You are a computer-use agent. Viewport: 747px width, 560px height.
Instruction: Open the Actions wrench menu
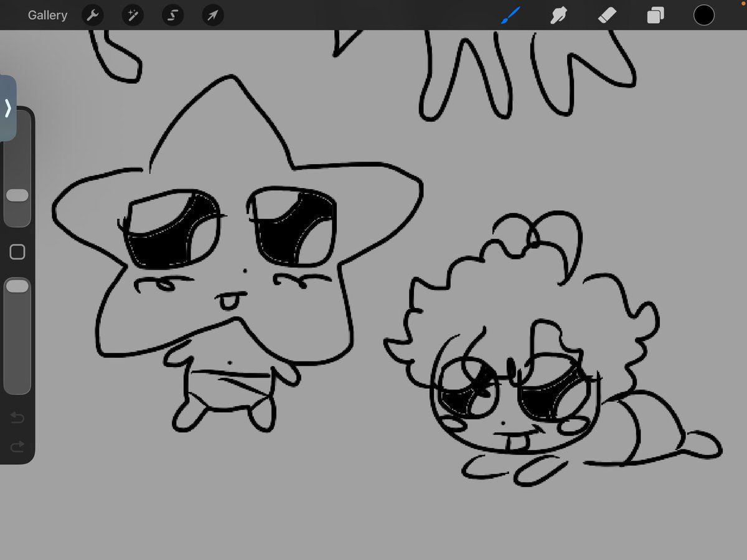(x=93, y=16)
